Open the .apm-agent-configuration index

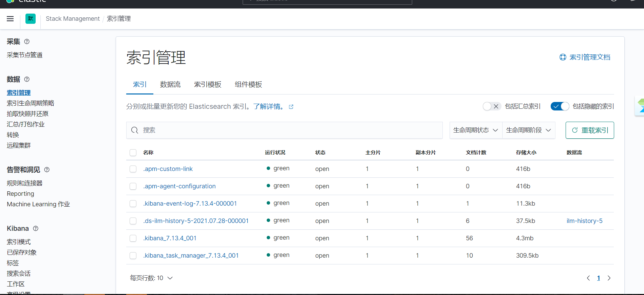(179, 186)
